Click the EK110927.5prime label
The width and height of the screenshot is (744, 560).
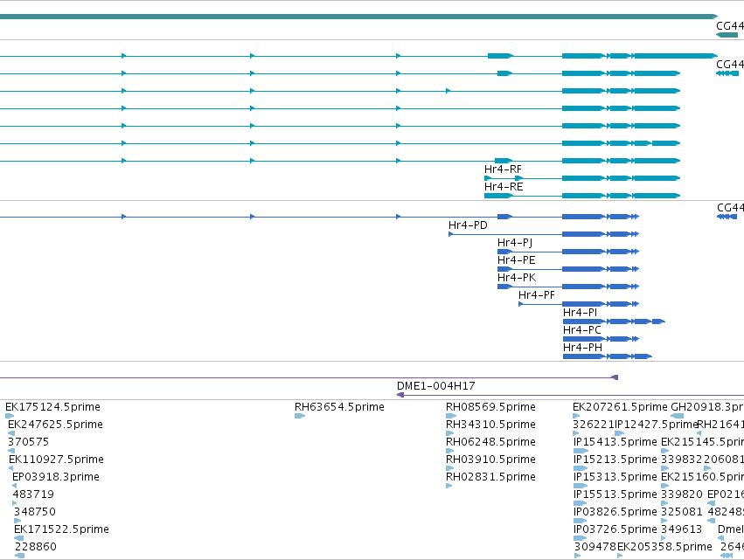point(56,460)
